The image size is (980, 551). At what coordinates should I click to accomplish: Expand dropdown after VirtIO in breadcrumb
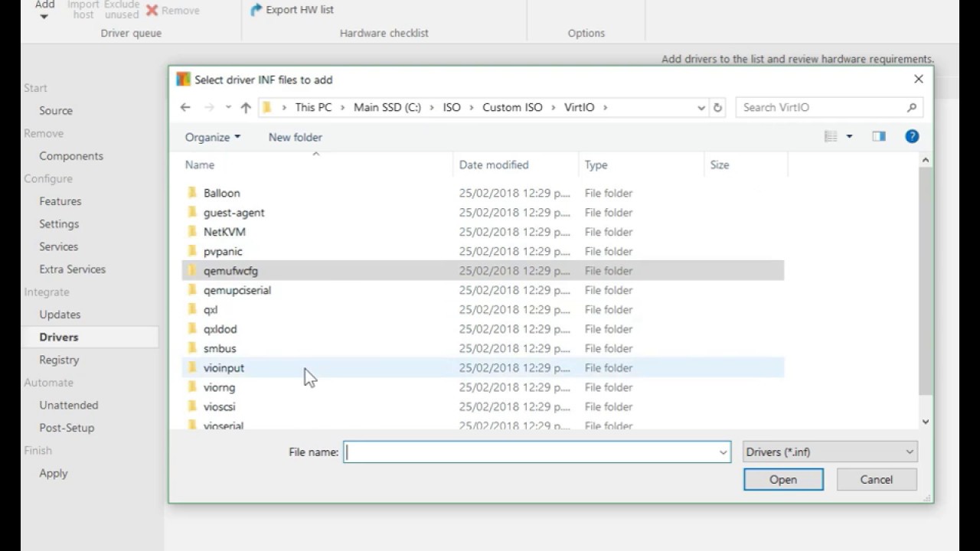(x=605, y=108)
